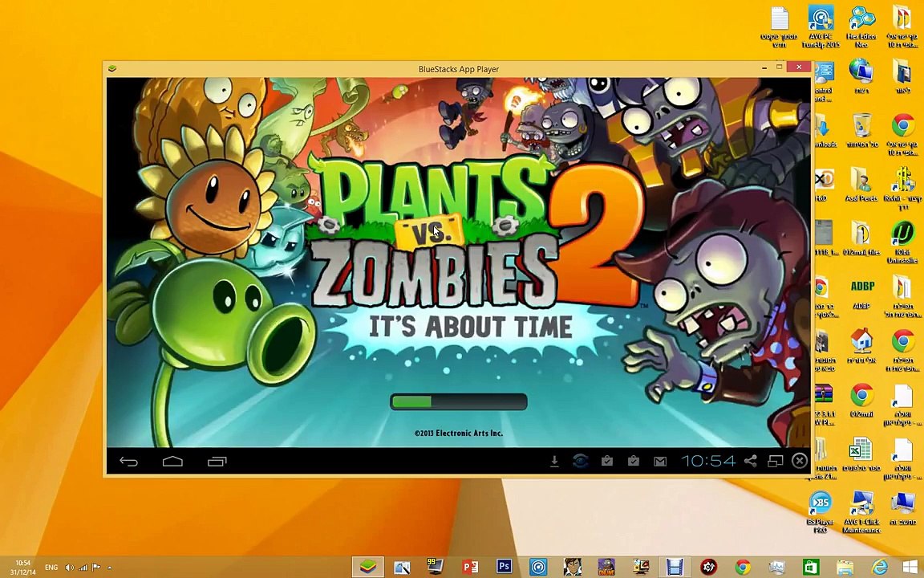Click the loading progress bar in the game
Image resolution: width=924 pixels, height=578 pixels.
tap(459, 401)
